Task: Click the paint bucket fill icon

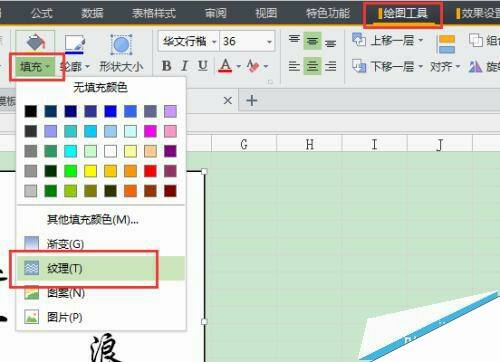Action: (35, 42)
